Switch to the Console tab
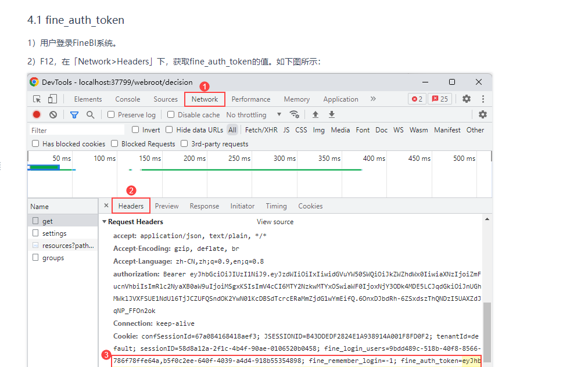Screen dimensions: 588x367 point(127,99)
